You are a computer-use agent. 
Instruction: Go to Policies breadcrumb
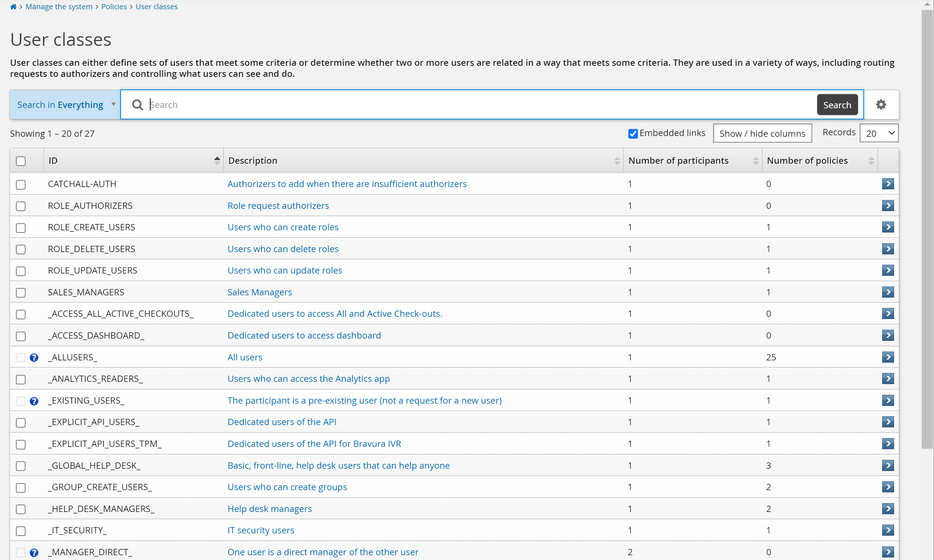pos(114,7)
